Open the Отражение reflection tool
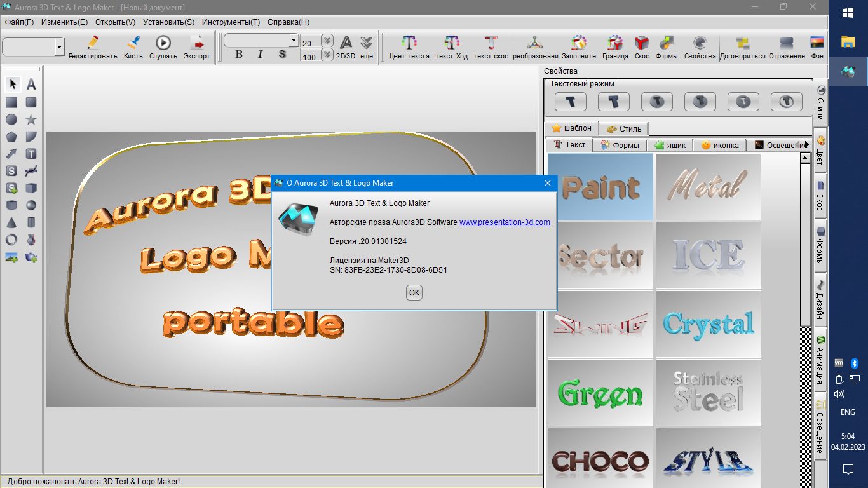868x488 pixels. coord(787,48)
